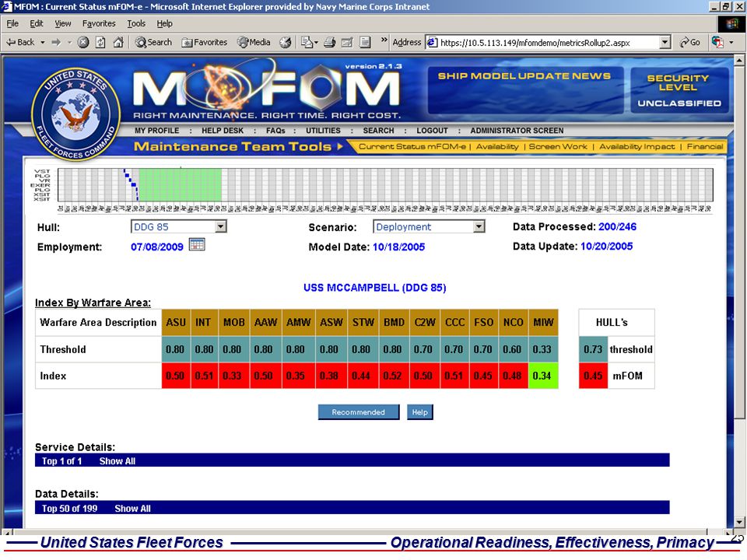Open the Back history dropdown arrow
This screenshot has height=560, width=747.
42,42
